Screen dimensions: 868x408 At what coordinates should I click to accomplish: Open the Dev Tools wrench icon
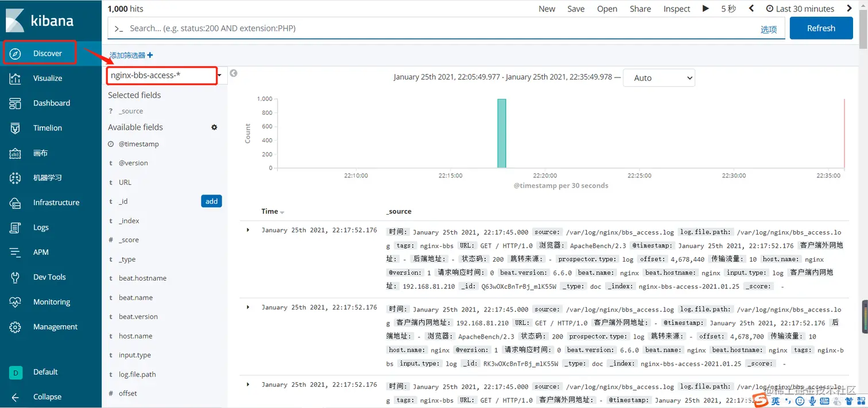[x=15, y=277]
